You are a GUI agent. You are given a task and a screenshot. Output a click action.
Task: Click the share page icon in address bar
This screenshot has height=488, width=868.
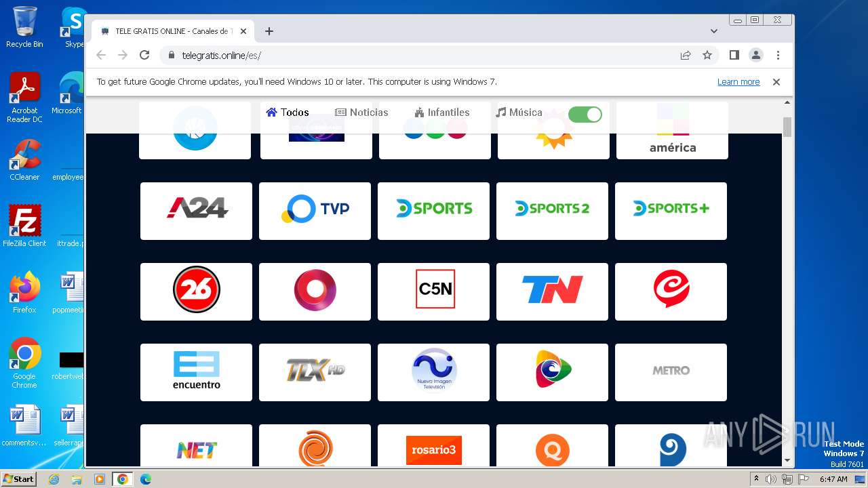pyautogui.click(x=686, y=55)
